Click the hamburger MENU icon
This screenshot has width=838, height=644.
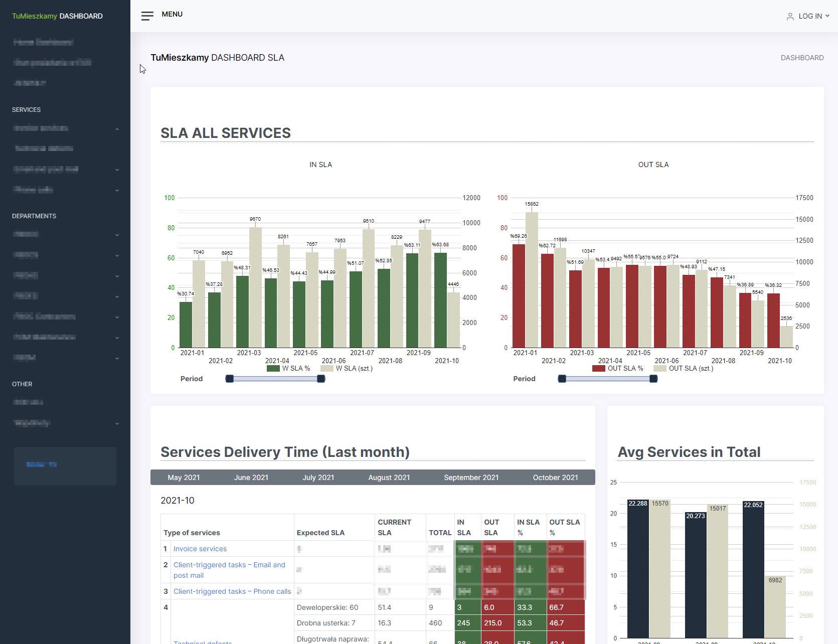pos(147,16)
